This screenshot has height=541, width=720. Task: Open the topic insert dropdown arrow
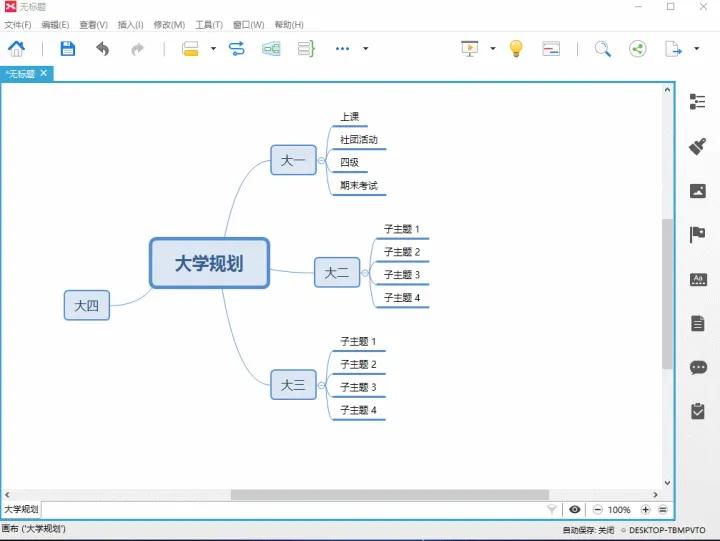point(214,48)
